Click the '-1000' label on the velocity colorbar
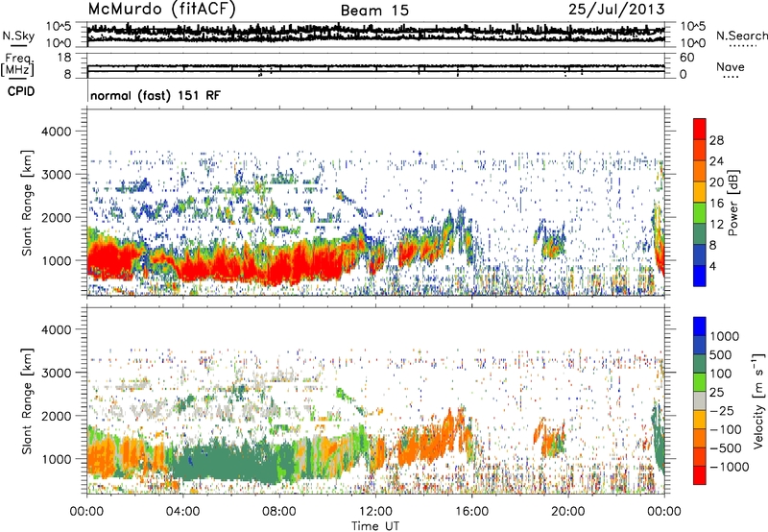The width and height of the screenshot is (768, 532). coord(730,467)
